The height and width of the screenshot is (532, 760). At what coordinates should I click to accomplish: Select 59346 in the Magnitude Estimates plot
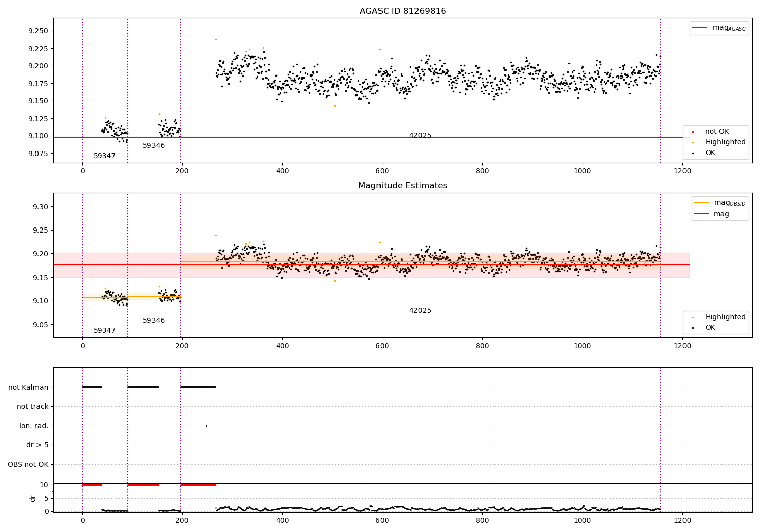154,321
